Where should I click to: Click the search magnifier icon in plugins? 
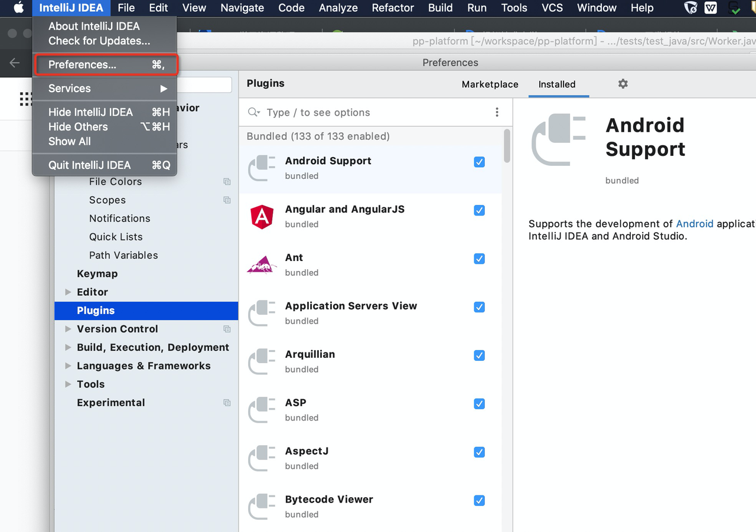[x=254, y=112]
